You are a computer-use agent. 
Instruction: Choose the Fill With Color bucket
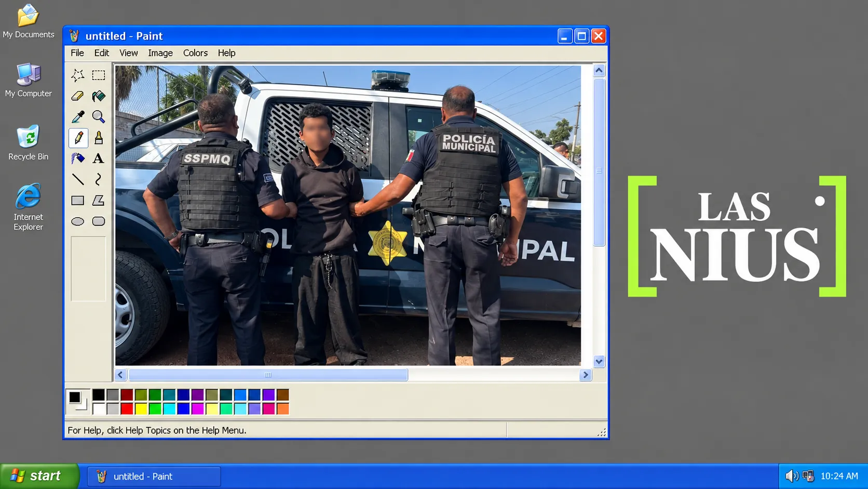[98, 96]
